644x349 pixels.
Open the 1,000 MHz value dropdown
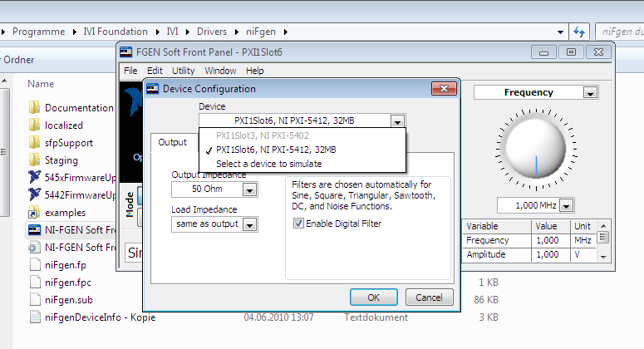567,205
